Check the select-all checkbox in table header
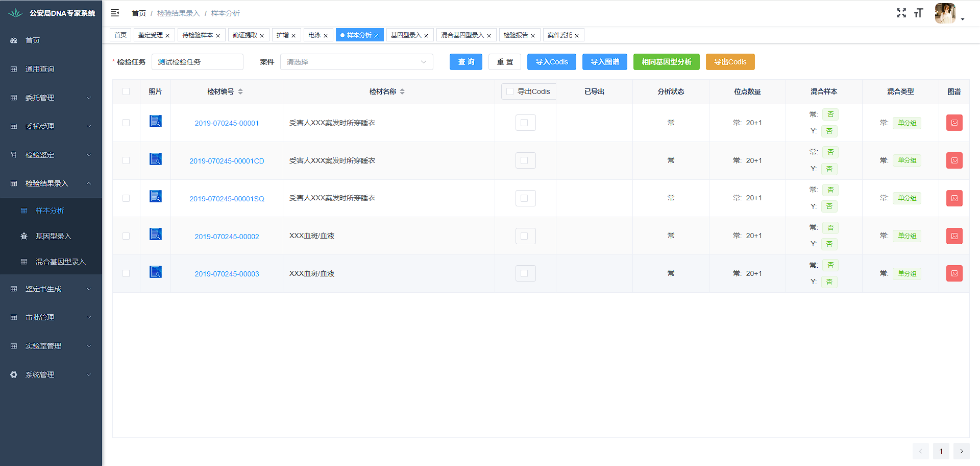This screenshot has height=466, width=980. [126, 91]
